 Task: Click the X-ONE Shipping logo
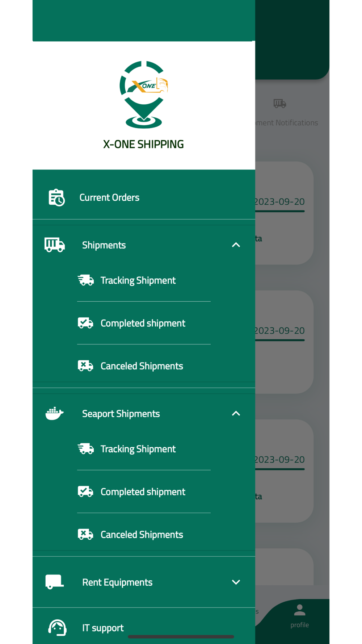pyautogui.click(x=144, y=95)
